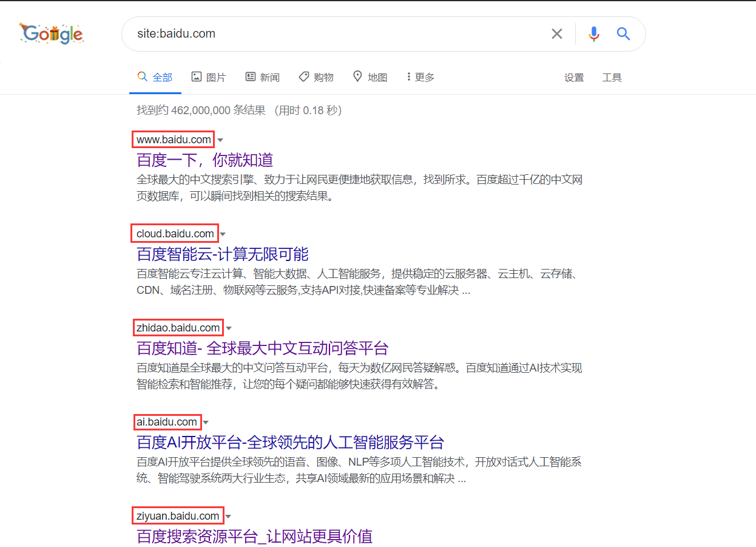Expand the arrow beside cloud.baidu.com
This screenshot has height=547, width=756.
coord(223,233)
